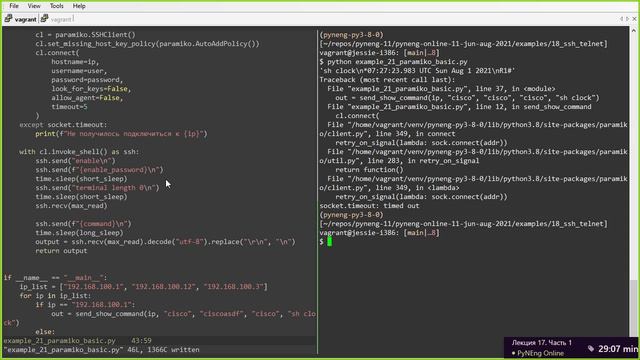Click the 29:07 min timer text
This screenshot has width=640, height=360.
click(618, 349)
